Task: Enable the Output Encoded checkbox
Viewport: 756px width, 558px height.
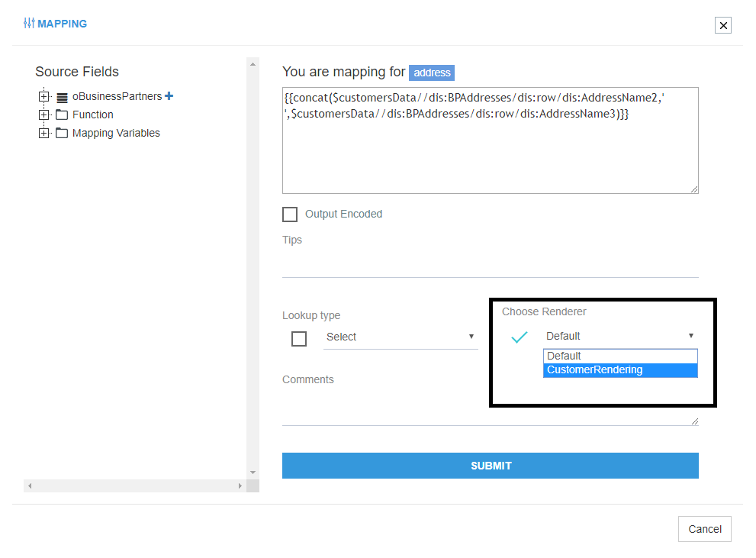Action: pos(290,214)
